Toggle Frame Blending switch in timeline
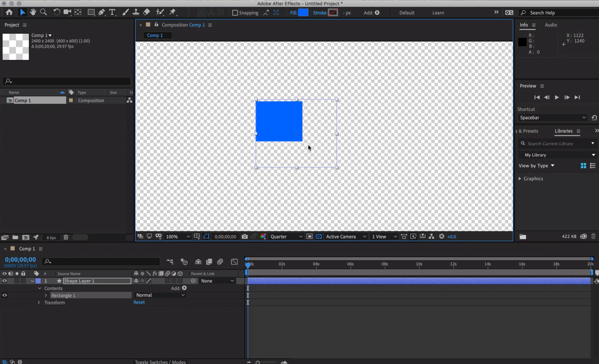The height and width of the screenshot is (364, 599). [x=209, y=262]
